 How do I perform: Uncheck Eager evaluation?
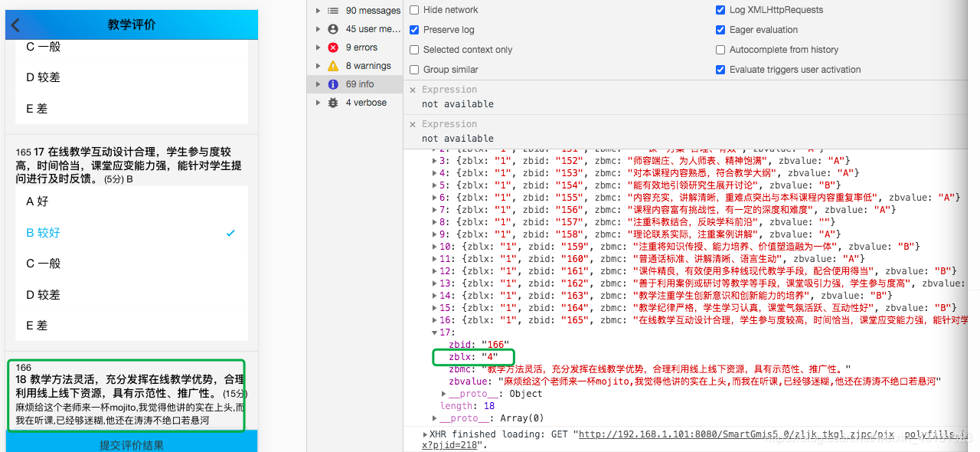tap(720, 30)
